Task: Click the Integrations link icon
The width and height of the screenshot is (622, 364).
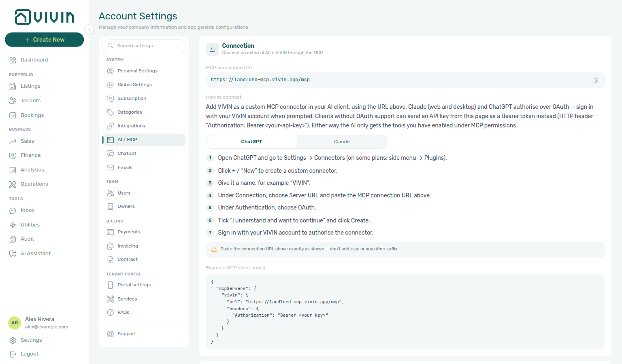Action: tap(110, 126)
